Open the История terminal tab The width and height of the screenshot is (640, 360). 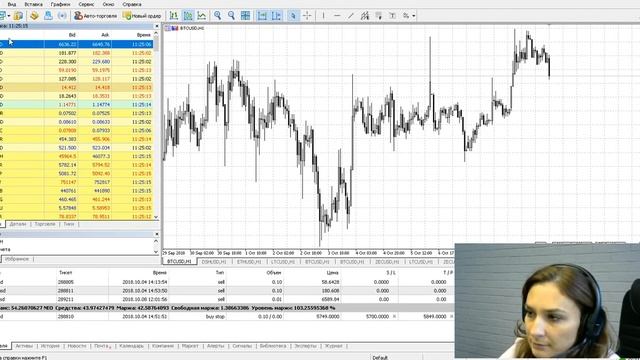(x=50, y=346)
